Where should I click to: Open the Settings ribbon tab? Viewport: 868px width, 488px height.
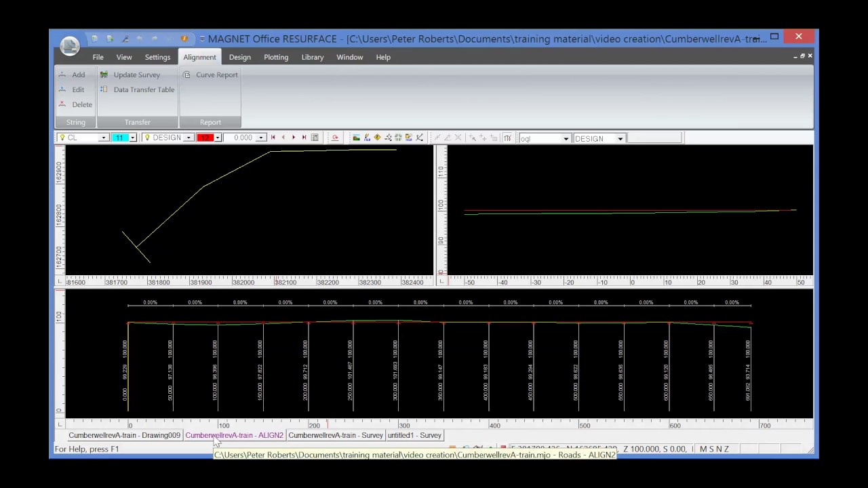(x=157, y=57)
